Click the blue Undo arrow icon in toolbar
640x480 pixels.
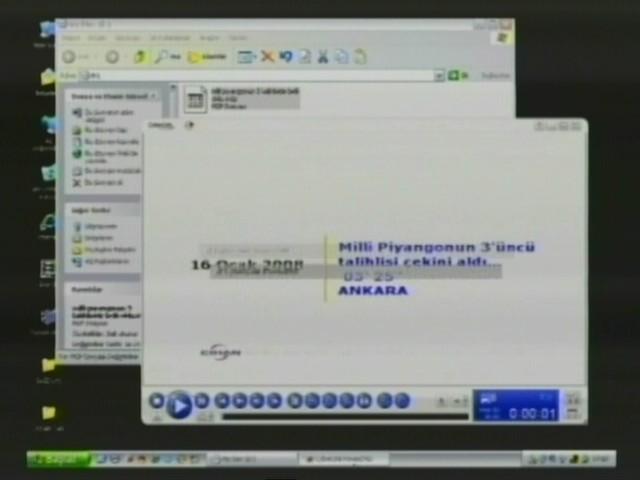pyautogui.click(x=286, y=57)
